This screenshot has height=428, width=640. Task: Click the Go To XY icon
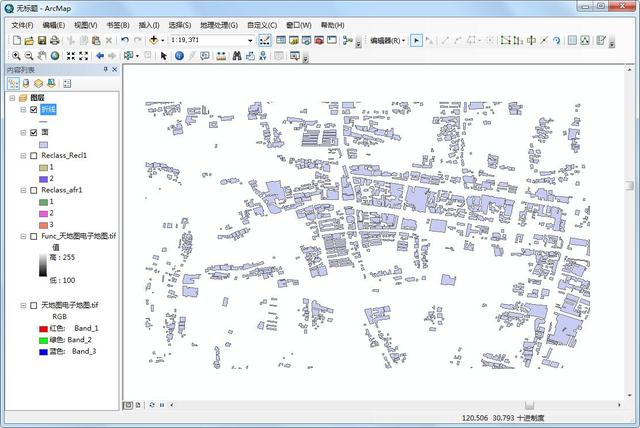click(263, 56)
